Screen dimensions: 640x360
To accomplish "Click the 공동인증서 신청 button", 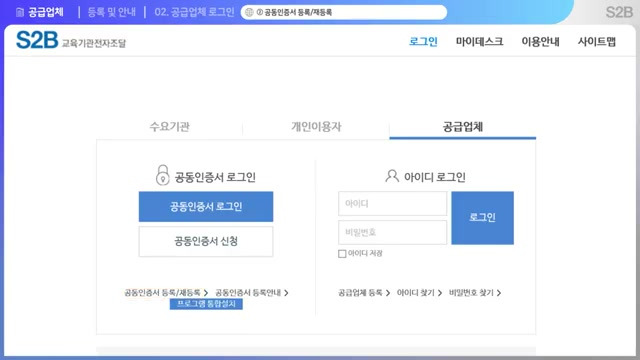I will pyautogui.click(x=206, y=241).
